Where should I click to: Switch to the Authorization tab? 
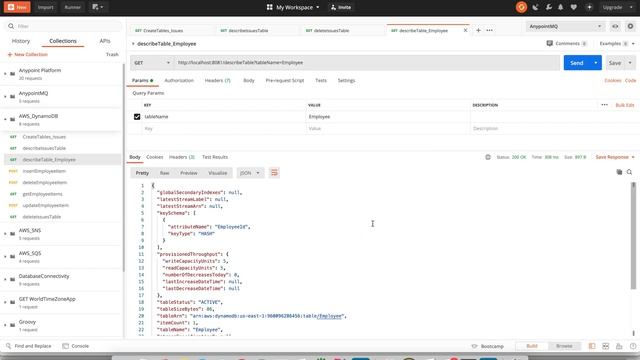coord(179,80)
